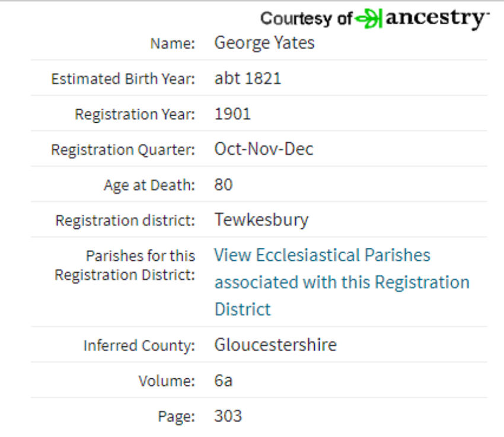Click the "Registration Quarter:" field label
The height and width of the screenshot is (437, 504).
point(123,150)
